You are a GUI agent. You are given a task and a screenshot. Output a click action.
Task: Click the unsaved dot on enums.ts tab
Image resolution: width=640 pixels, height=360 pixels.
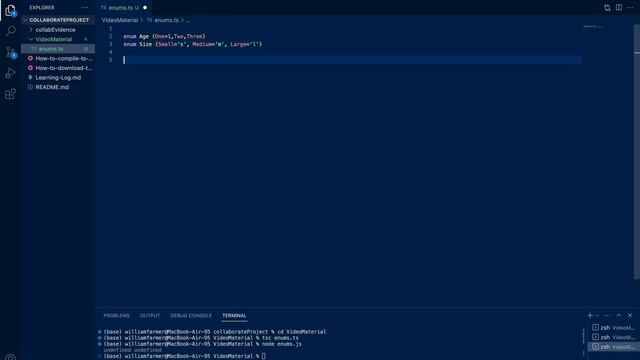(x=145, y=7)
